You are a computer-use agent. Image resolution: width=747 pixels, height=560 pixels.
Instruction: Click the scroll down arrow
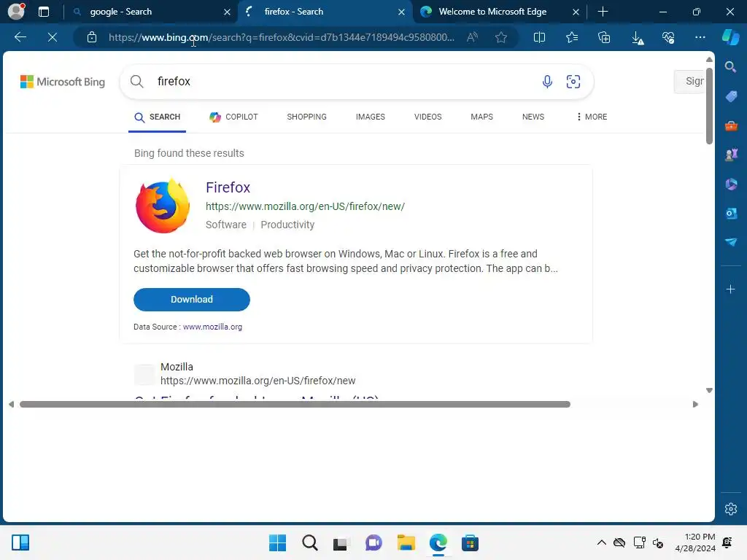pyautogui.click(x=709, y=390)
